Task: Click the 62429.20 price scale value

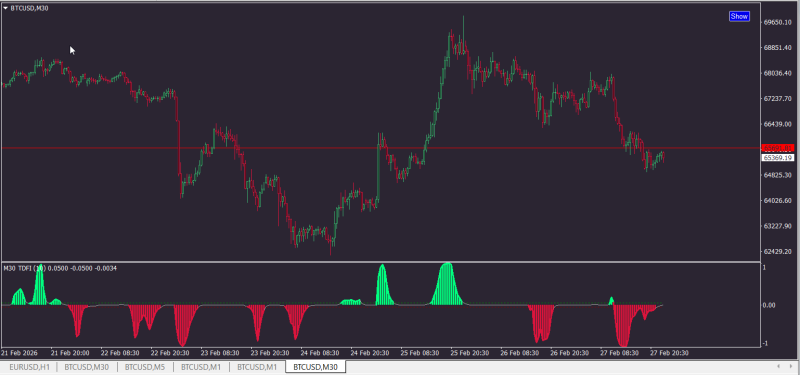Action: tap(778, 252)
